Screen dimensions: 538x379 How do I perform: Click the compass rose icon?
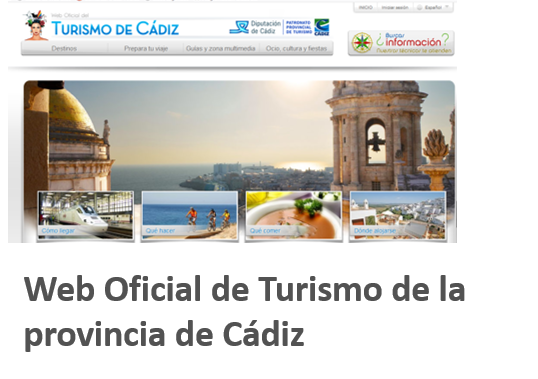(362, 43)
